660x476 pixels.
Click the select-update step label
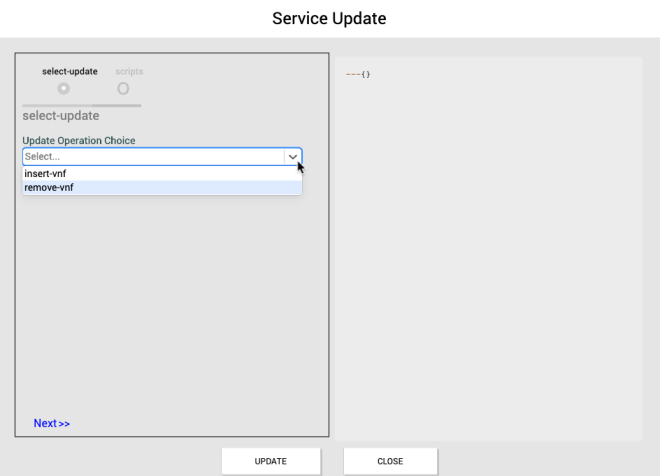click(69, 72)
